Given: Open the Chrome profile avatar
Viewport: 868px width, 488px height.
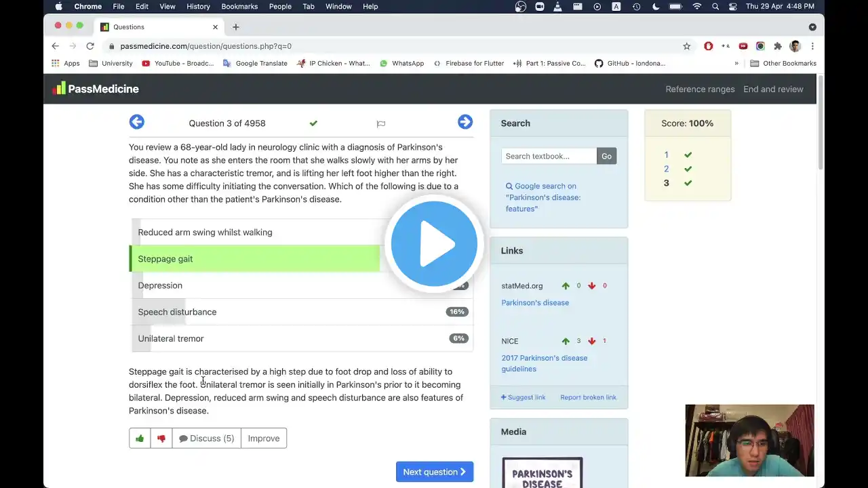Looking at the screenshot, I should [x=795, y=46].
